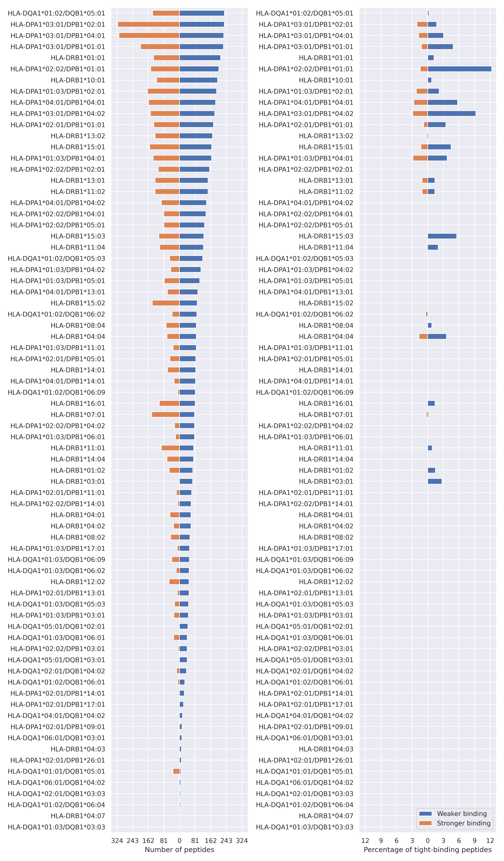Image resolution: width=504 pixels, height=861 pixels.
Task: Click blue bar of HLA-DPA1*03:01/DPB1*04:02 in percentage chart
Action: [x=452, y=113]
